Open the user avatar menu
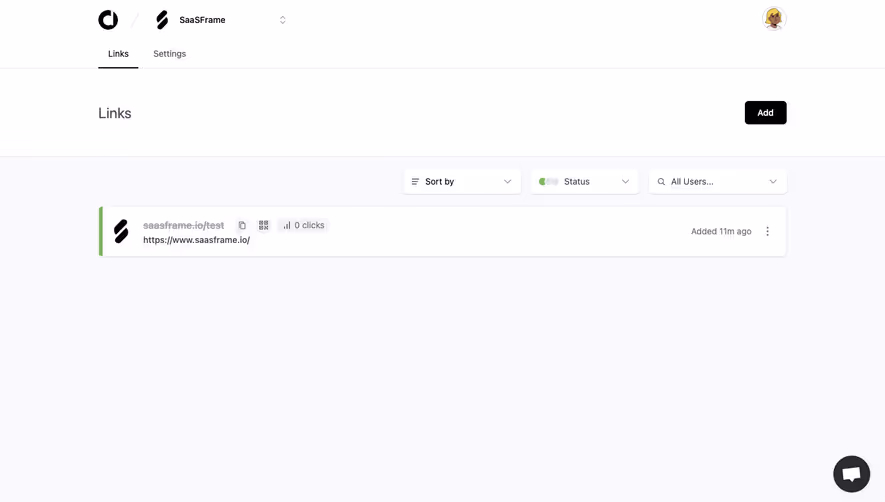 [774, 19]
